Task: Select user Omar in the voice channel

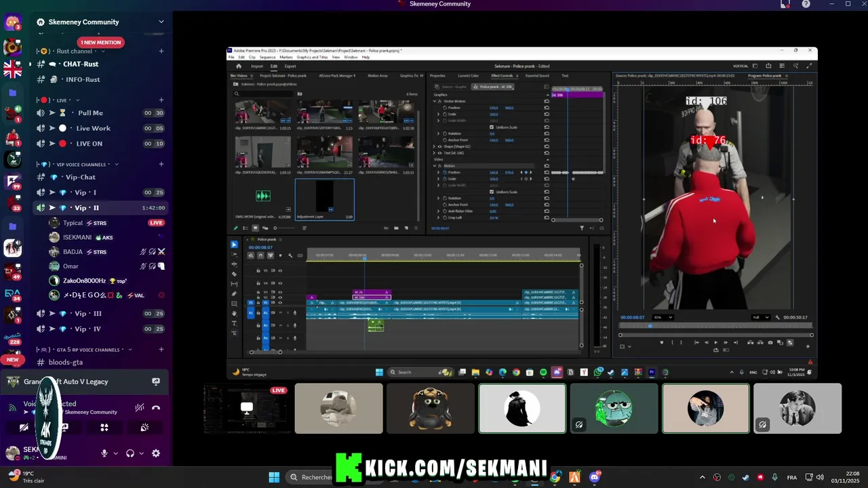Action: pos(107,266)
